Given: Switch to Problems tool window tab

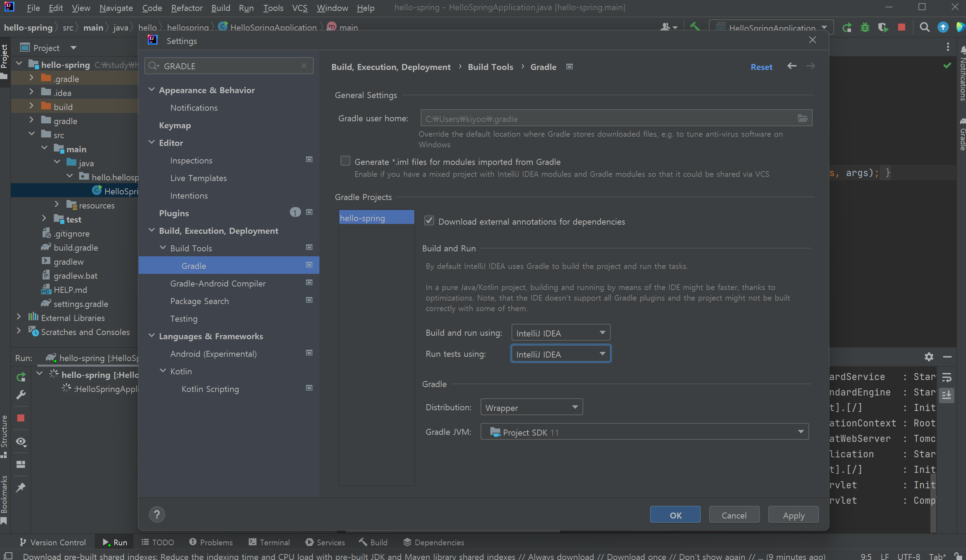Looking at the screenshot, I should pyautogui.click(x=211, y=542).
